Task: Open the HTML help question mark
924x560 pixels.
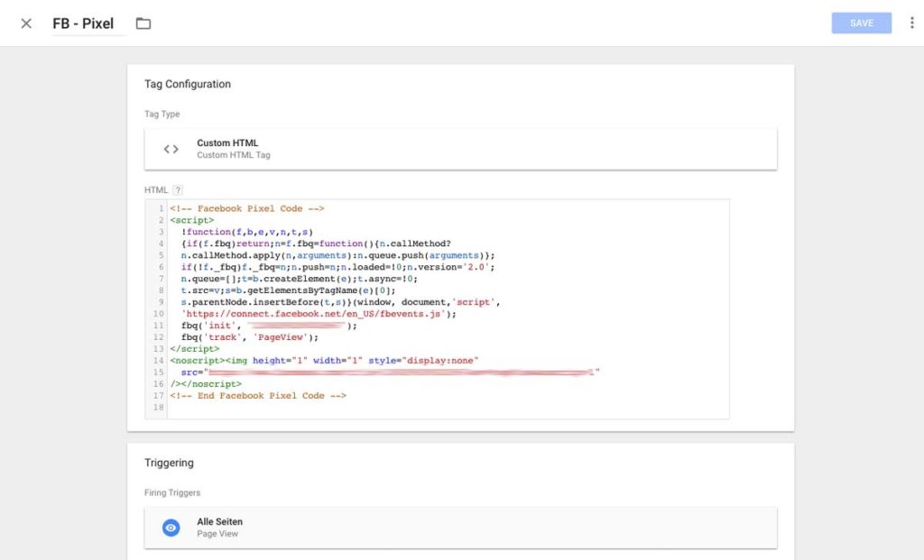Action: coord(178,189)
